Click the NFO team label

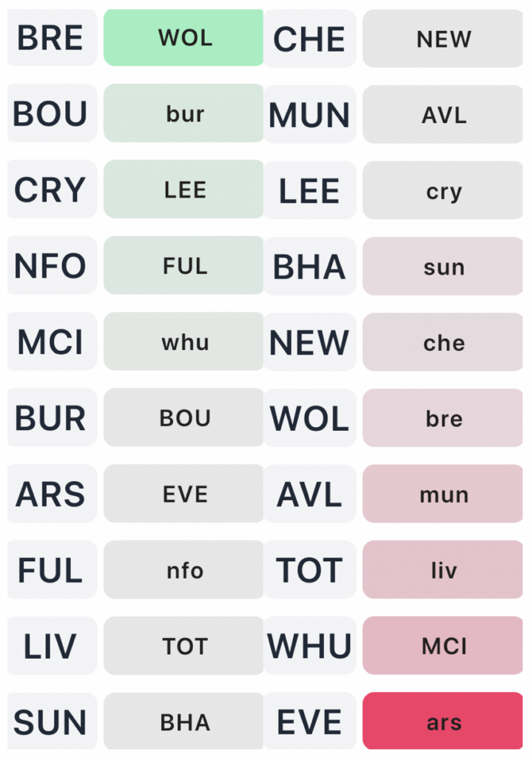click(x=51, y=266)
